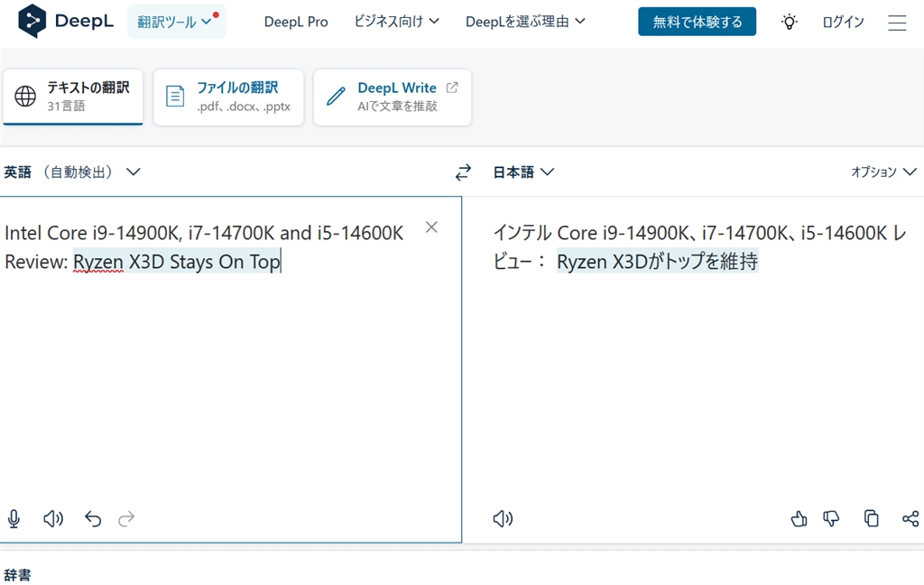This screenshot has width=924, height=585.
Task: Expand the ビジネス向け menu
Action: tap(397, 22)
